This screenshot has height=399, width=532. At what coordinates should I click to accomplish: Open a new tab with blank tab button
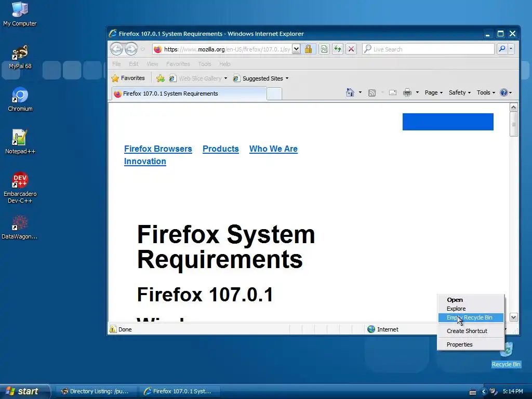274,94
